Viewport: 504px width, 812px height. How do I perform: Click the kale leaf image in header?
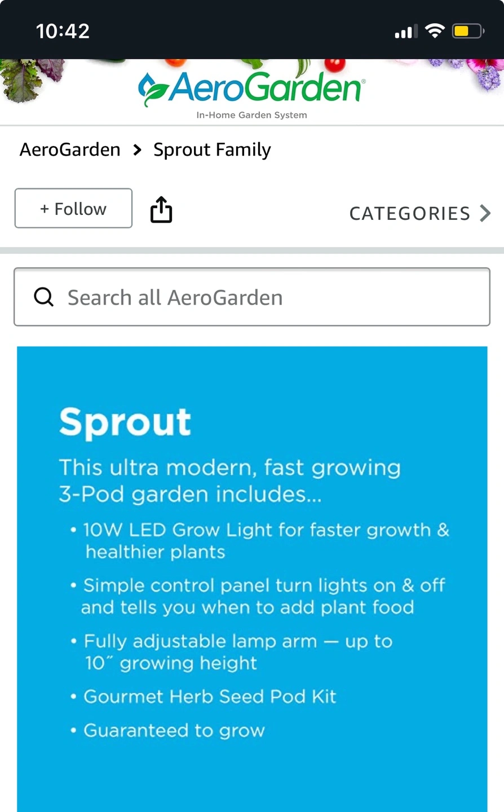[23, 78]
